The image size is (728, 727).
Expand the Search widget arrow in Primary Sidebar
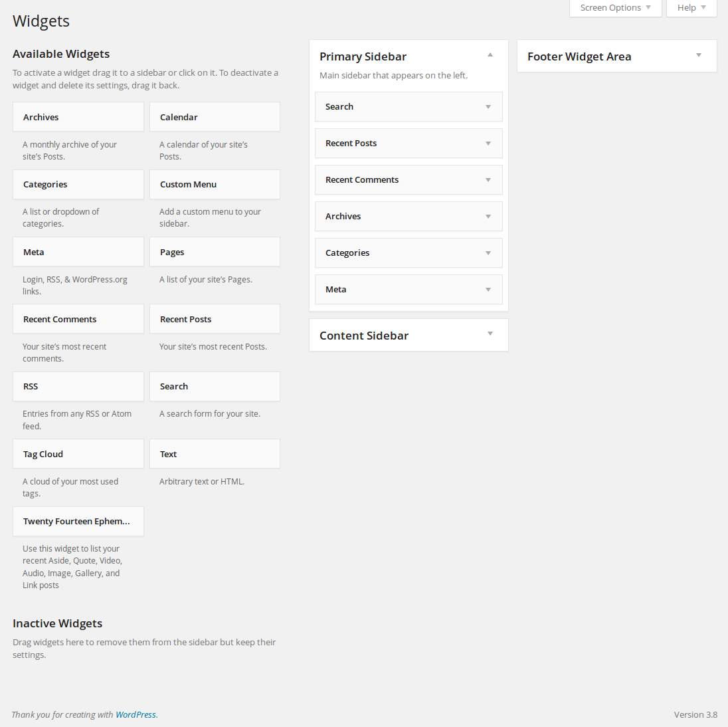488,107
